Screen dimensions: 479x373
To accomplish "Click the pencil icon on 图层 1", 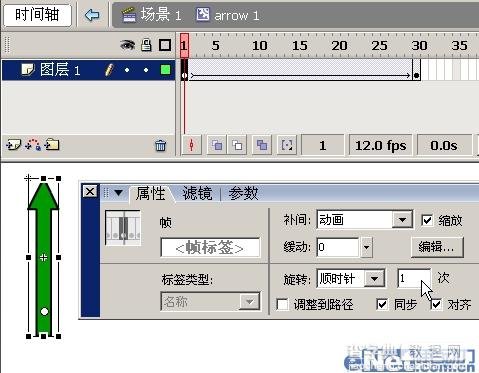I will (x=109, y=70).
